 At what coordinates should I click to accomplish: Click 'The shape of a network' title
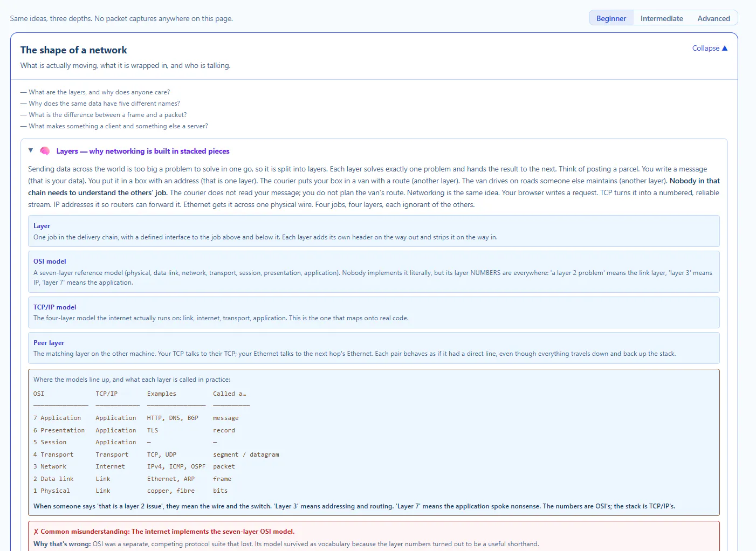coord(74,50)
